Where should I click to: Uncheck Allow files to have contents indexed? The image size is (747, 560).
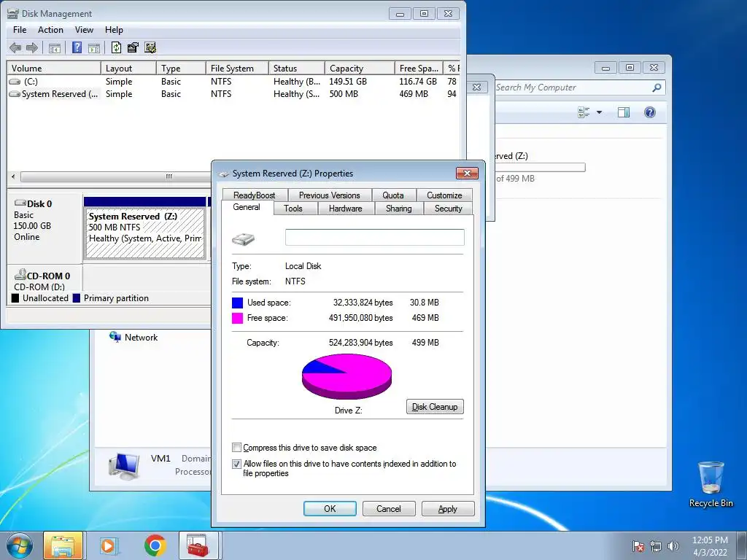[237, 464]
